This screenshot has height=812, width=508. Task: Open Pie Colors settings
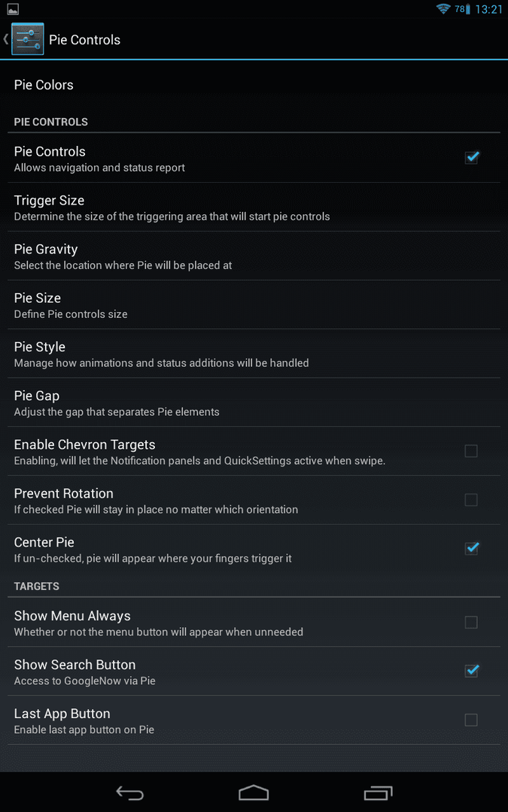tap(254, 85)
